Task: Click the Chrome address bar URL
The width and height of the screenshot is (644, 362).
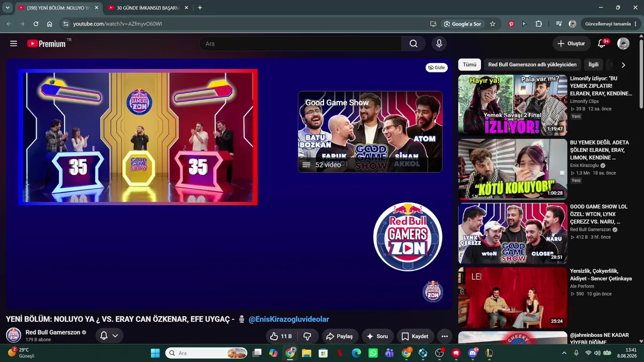Action: coord(117,24)
